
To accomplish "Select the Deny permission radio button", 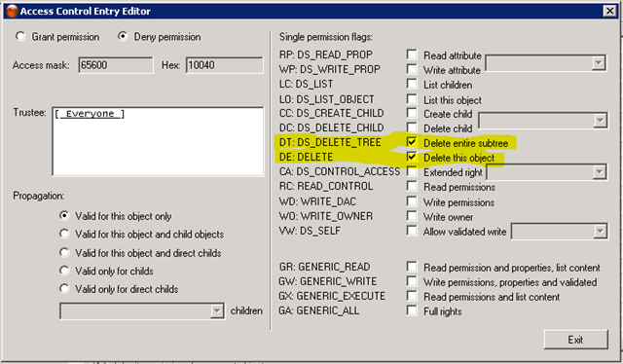I will tap(123, 37).
